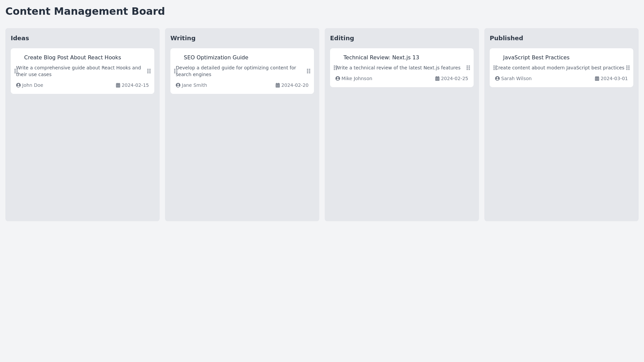The width and height of the screenshot is (644, 362).
Task: Click the Published column heading
Action: coord(506,38)
